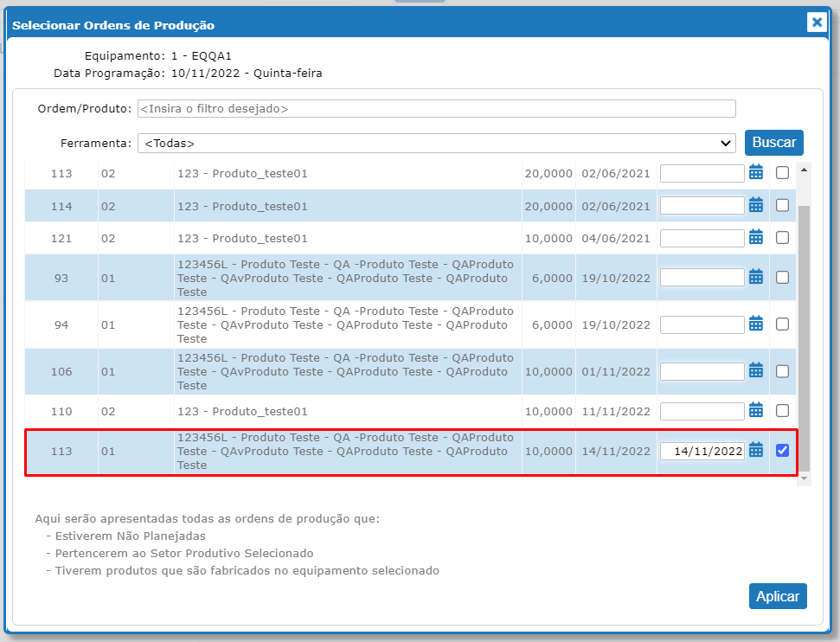Click date field for order 113 dated 02/06/2021
The height and width of the screenshot is (642, 840).
[702, 173]
